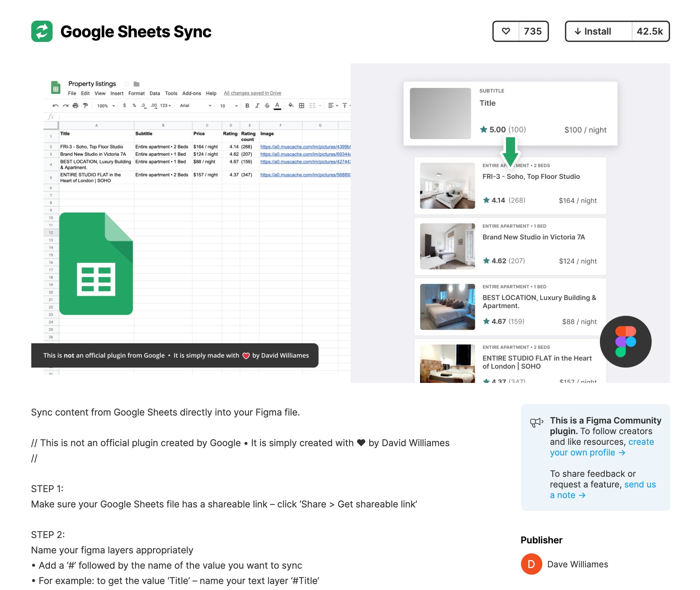Open the File menu in Sheets
This screenshot has height=590, width=700.
[72, 93]
